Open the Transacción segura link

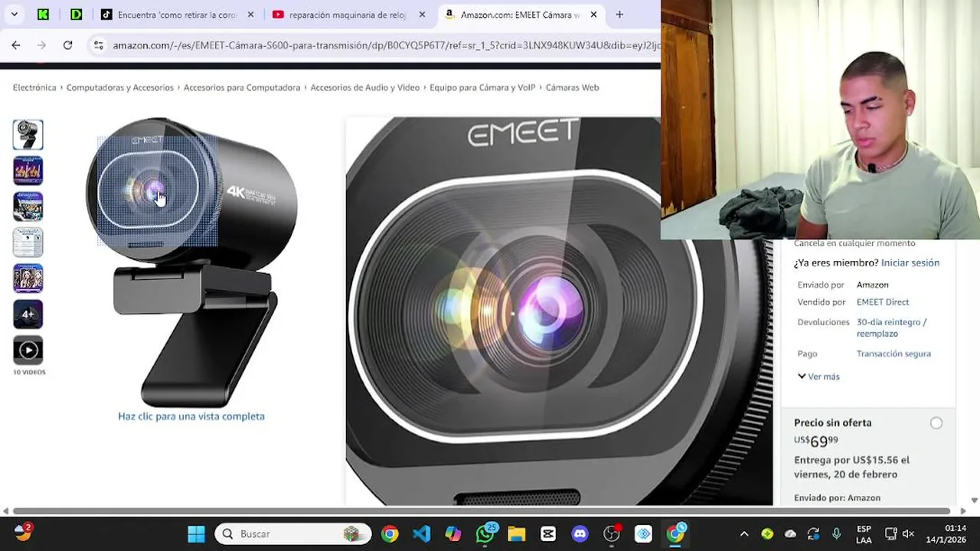pyautogui.click(x=893, y=354)
